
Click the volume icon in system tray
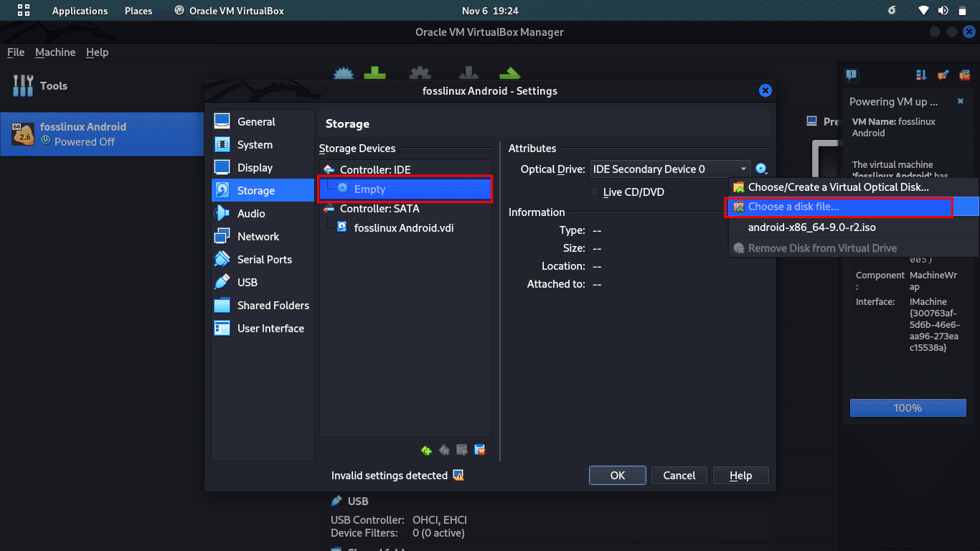(943, 11)
